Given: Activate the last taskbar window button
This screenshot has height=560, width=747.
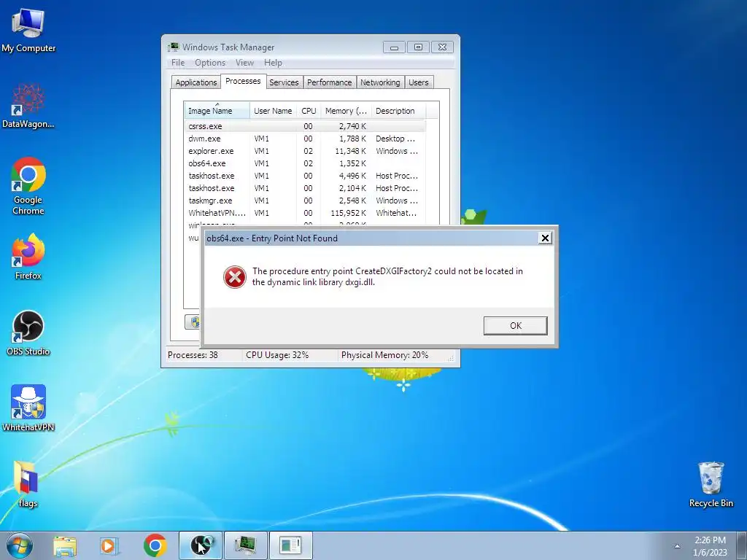Looking at the screenshot, I should (x=291, y=545).
